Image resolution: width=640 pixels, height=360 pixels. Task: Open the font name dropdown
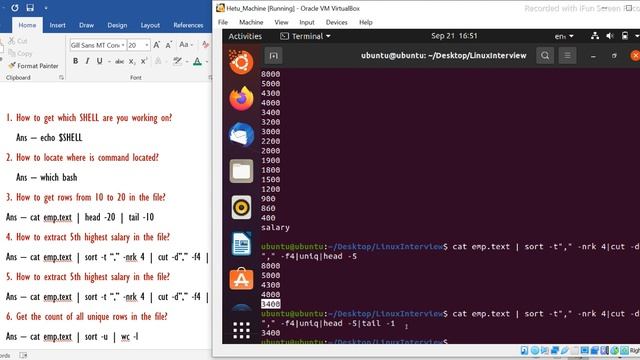tap(123, 45)
